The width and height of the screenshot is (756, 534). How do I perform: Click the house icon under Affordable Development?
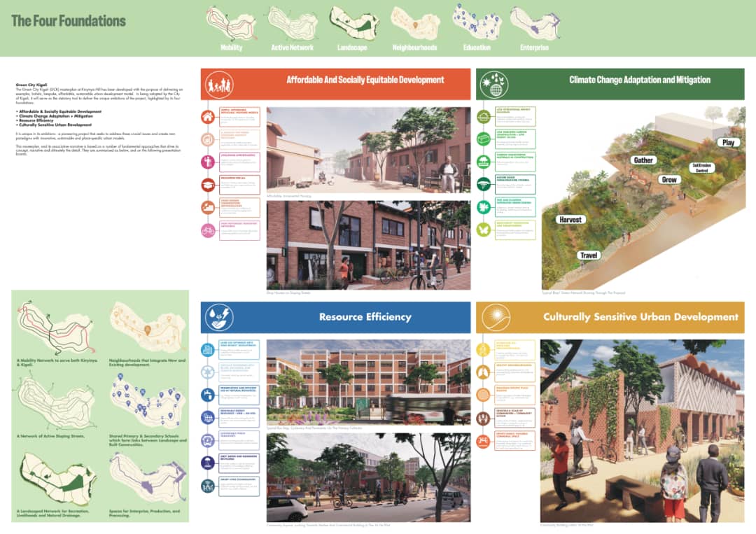click(x=209, y=117)
